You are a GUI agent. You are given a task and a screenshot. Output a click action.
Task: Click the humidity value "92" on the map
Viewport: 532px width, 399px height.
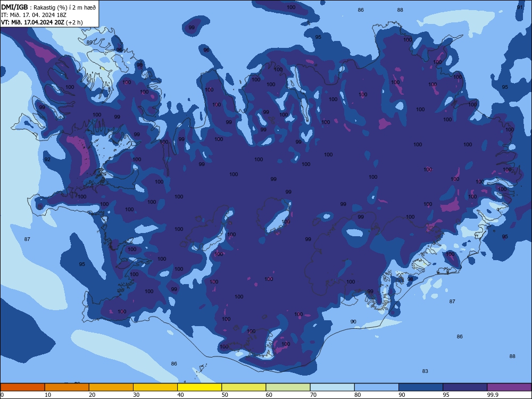[47, 160]
